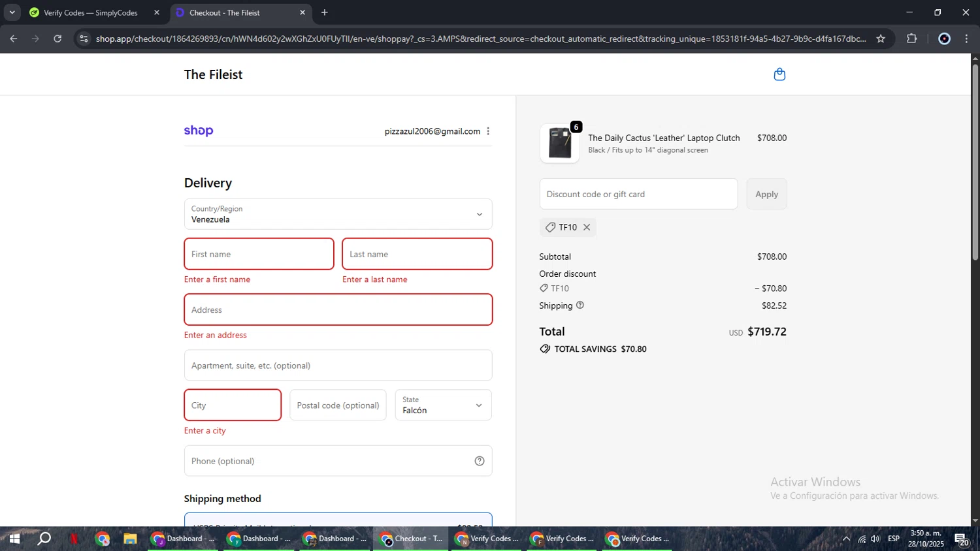Show hidden system tray icons
This screenshot has width=980, height=551.
pyautogui.click(x=846, y=539)
